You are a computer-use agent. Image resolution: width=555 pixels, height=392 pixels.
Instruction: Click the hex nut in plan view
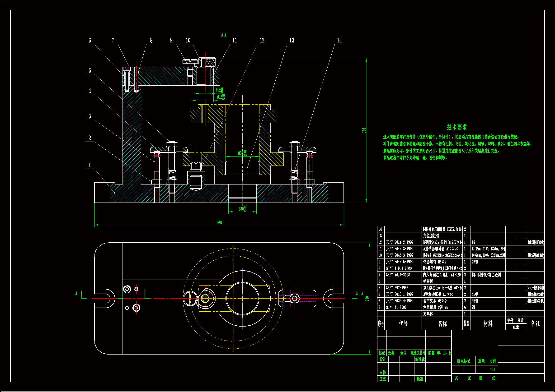tap(294, 299)
